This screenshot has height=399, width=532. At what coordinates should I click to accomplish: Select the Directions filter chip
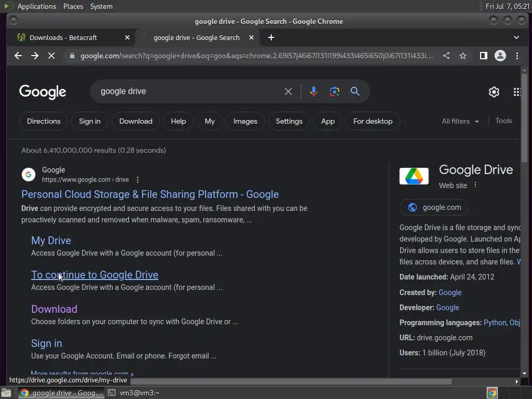pos(44,121)
